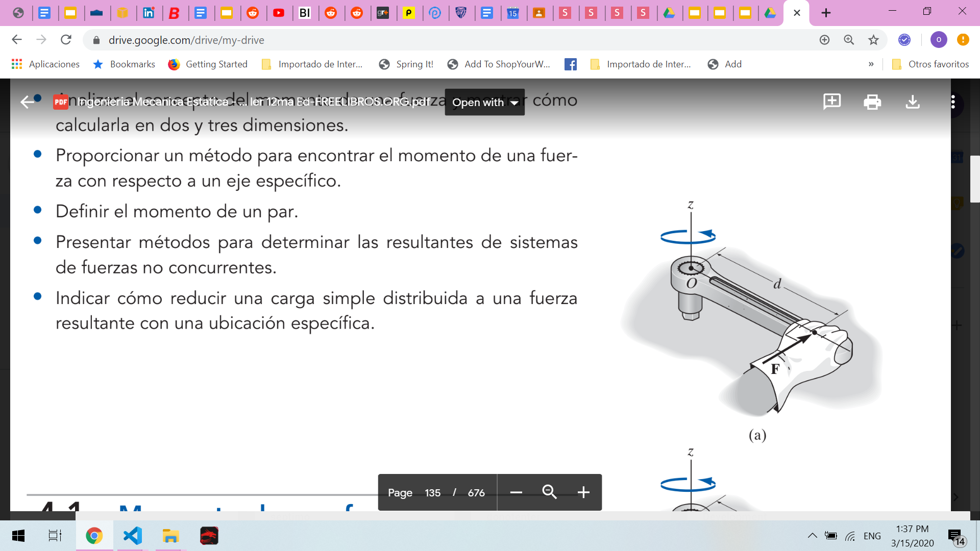Zoom out with the minus button
This screenshot has height=551, width=980.
point(516,492)
